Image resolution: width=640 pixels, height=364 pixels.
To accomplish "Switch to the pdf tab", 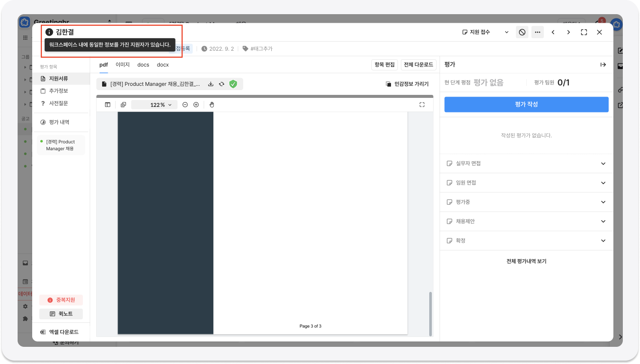I will (103, 65).
